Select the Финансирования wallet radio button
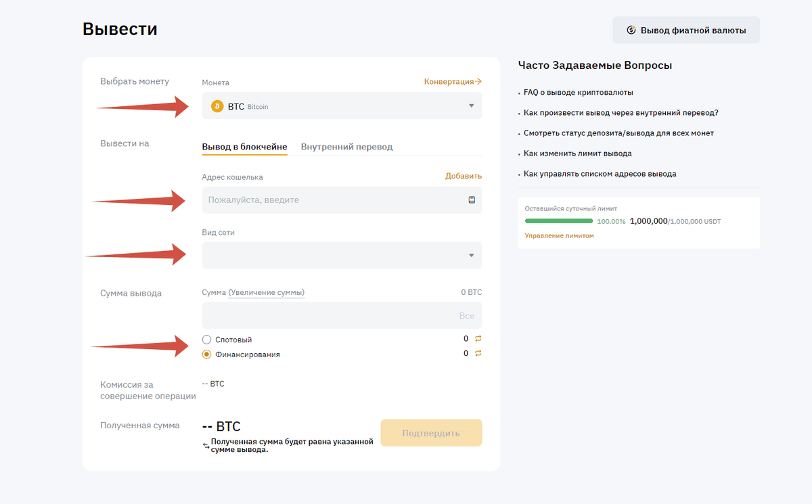The width and height of the screenshot is (812, 504). (206, 354)
